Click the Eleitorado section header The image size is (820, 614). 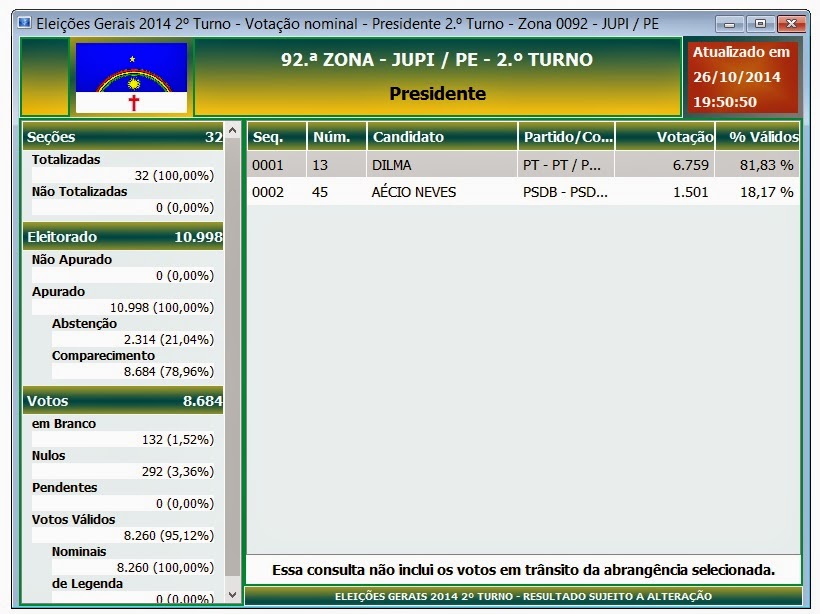point(123,237)
